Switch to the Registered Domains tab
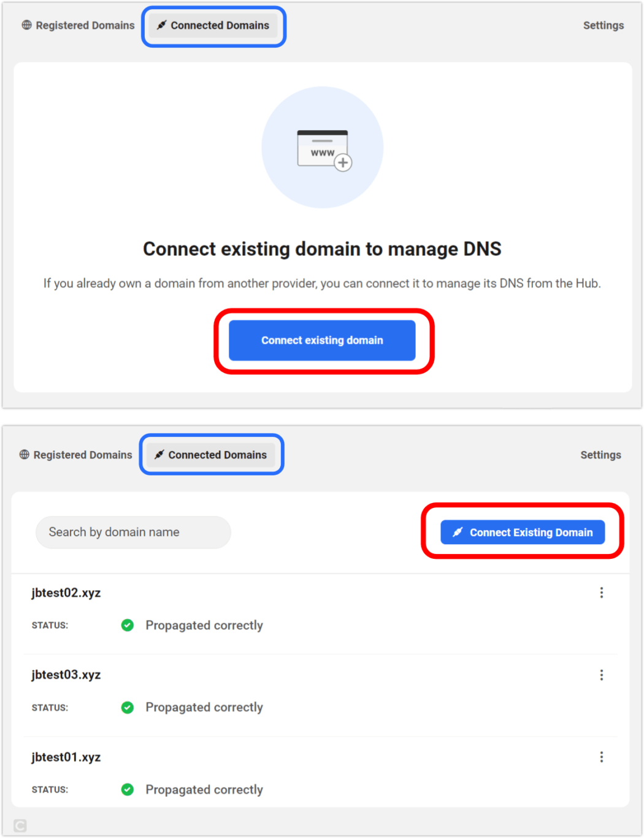 click(78, 25)
